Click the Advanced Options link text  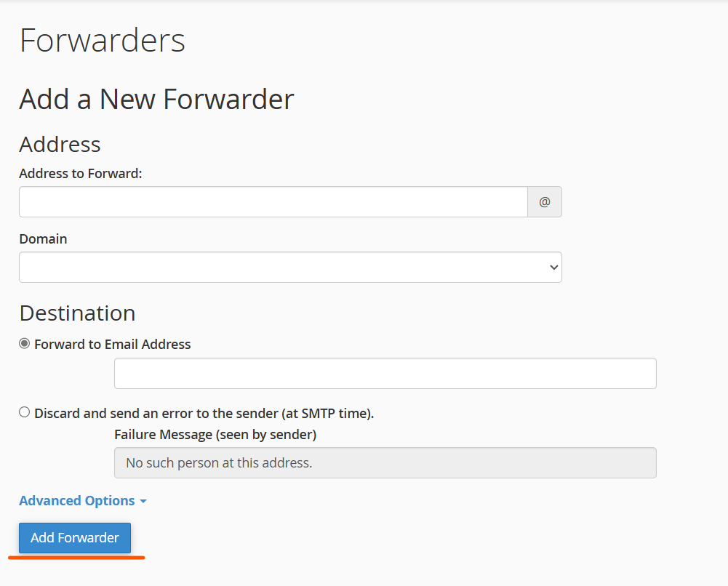(x=76, y=500)
